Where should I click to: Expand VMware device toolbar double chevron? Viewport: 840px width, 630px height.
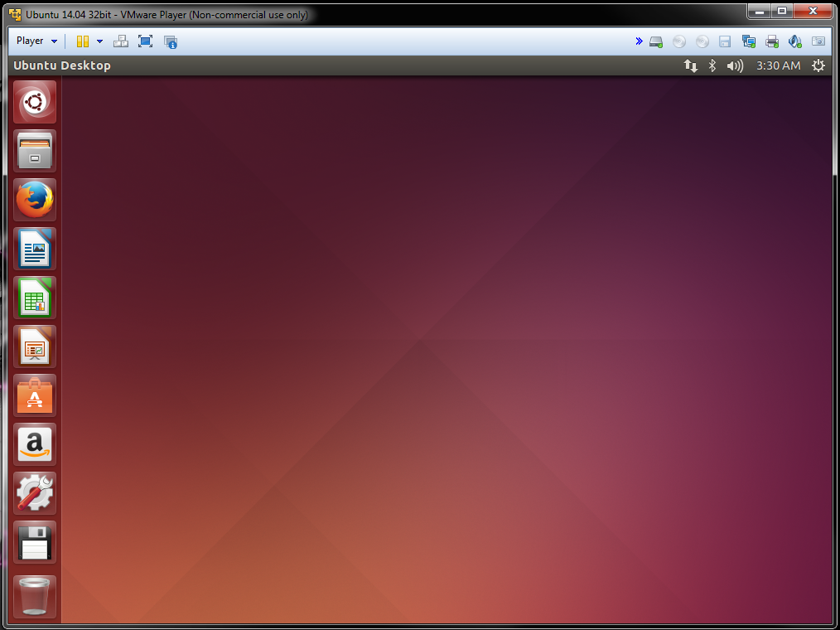coord(639,41)
